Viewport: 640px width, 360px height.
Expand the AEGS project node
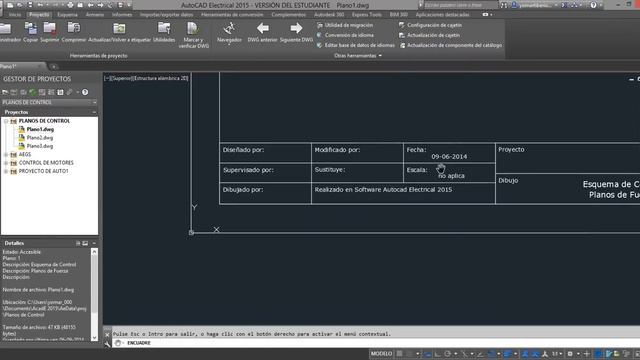[6, 155]
